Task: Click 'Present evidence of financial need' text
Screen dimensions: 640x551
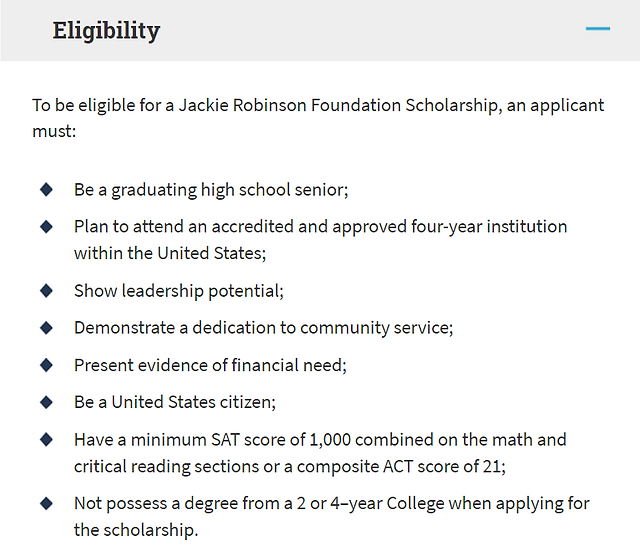Action: coord(210,365)
